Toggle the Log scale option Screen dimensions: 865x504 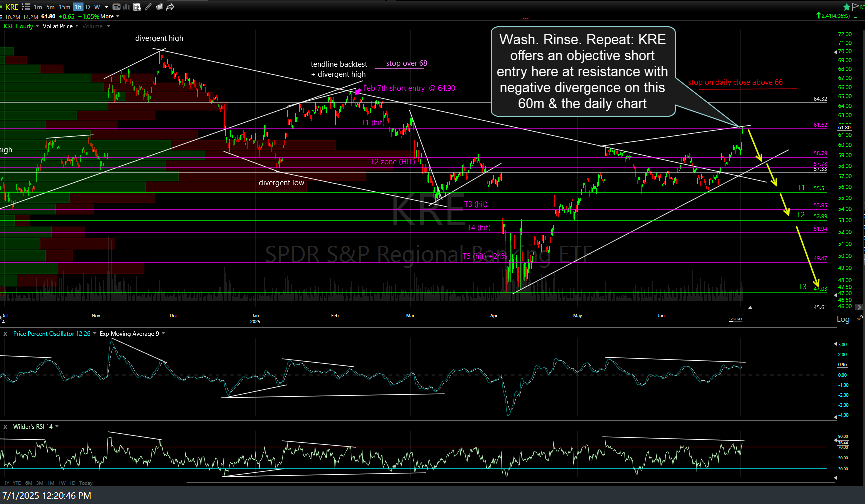(843, 319)
